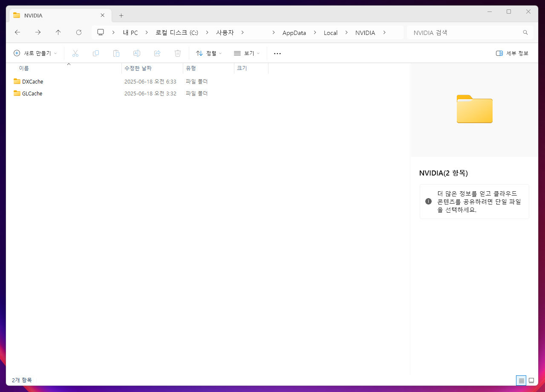Open a new tab with plus button
This screenshot has height=392, width=545.
click(x=121, y=15)
